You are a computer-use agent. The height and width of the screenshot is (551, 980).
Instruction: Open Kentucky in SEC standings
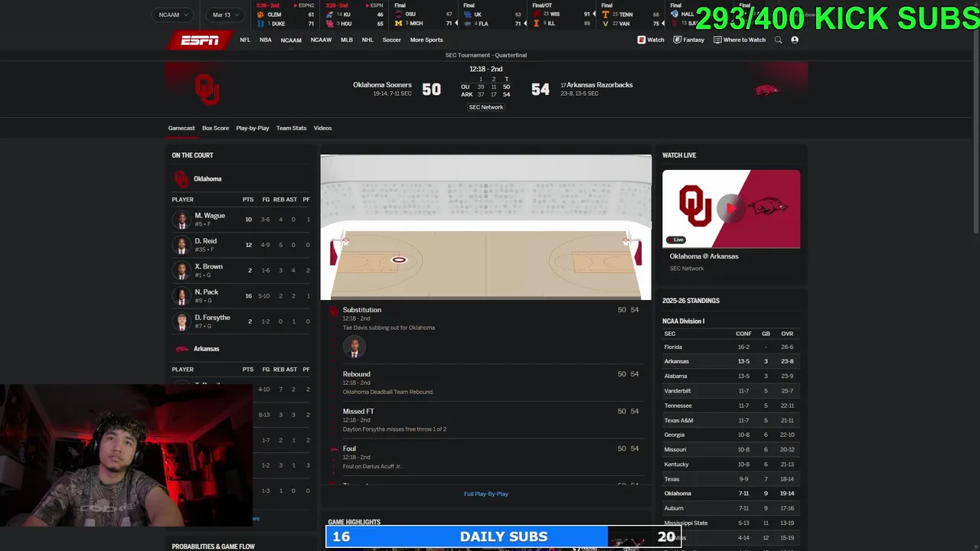677,465
